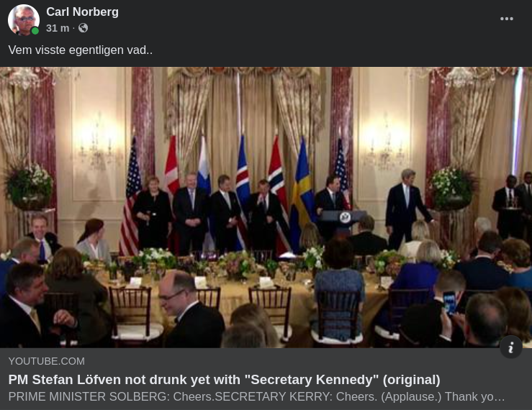Click the green online status dot on avatar
The width and height of the screenshot is (532, 410).
click(x=35, y=31)
